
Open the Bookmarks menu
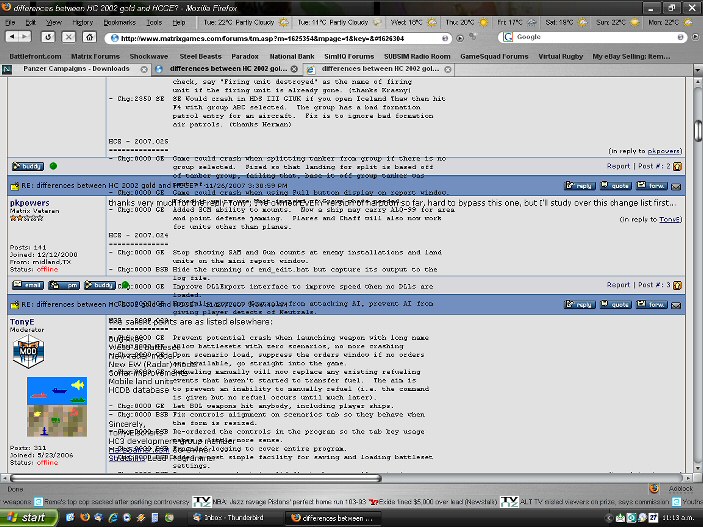(x=119, y=22)
